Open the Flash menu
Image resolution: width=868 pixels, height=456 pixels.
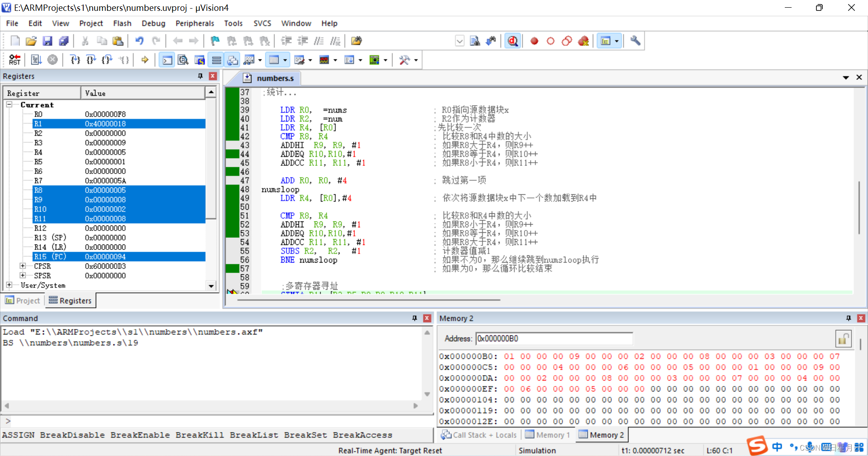(x=122, y=23)
